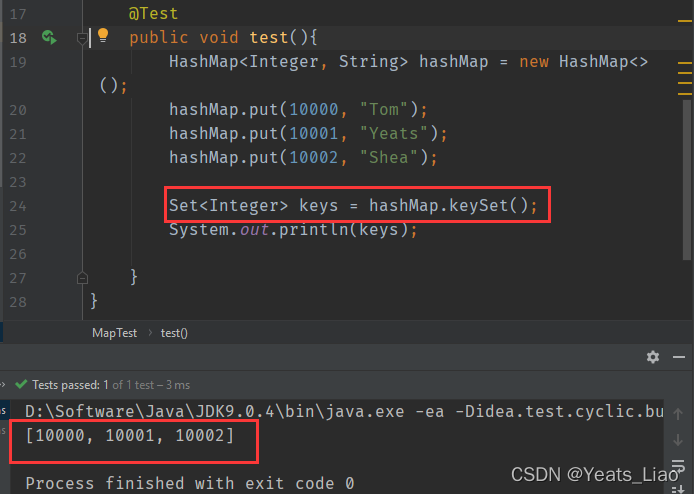Toggle soft-wrap icon in console sidebar
The height and width of the screenshot is (494, 694).
pyautogui.click(x=678, y=466)
